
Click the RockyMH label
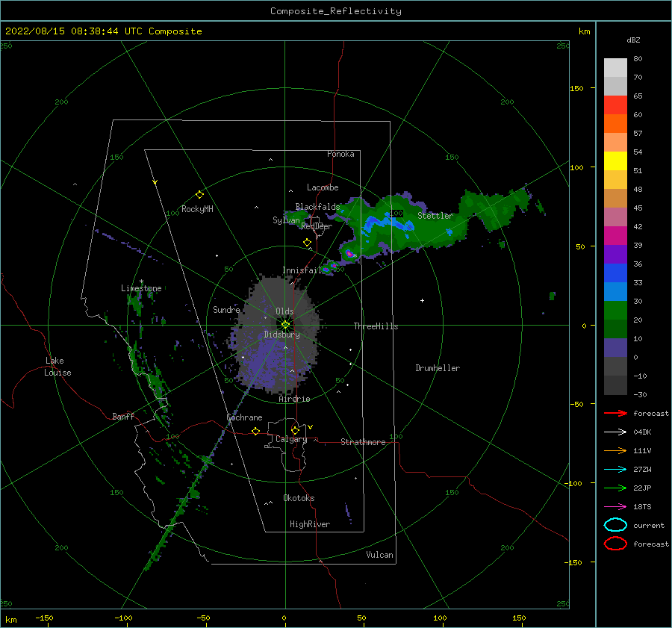197,209
